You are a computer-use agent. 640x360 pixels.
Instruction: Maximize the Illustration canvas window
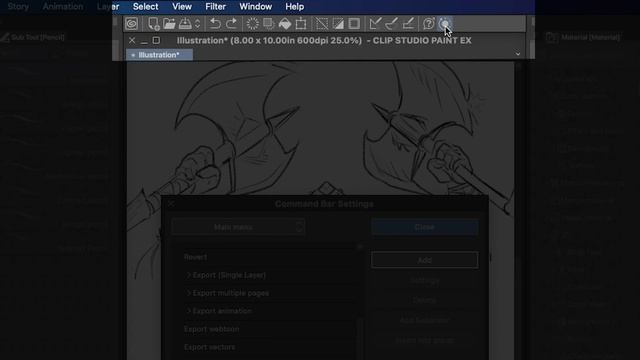[x=156, y=40]
